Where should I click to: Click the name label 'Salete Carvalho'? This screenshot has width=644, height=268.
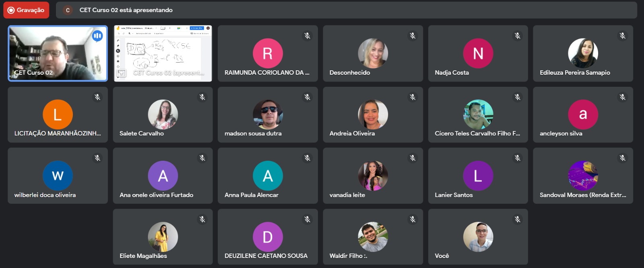pos(142,133)
